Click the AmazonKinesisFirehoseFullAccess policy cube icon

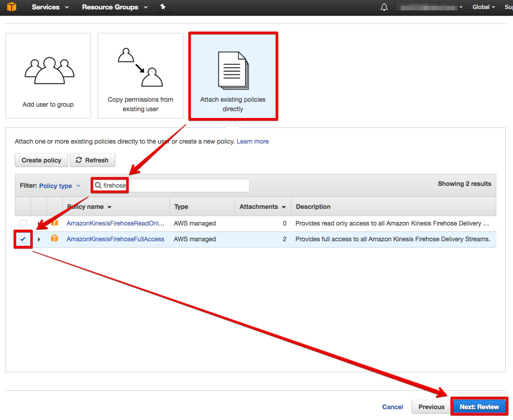click(54, 239)
